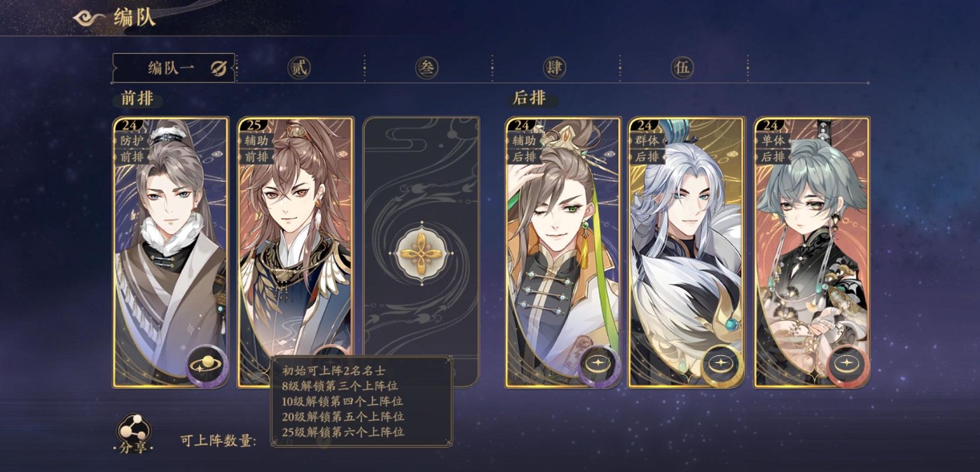Click the 可上阵数量 label
This screenshot has height=472, width=980.
click(218, 441)
